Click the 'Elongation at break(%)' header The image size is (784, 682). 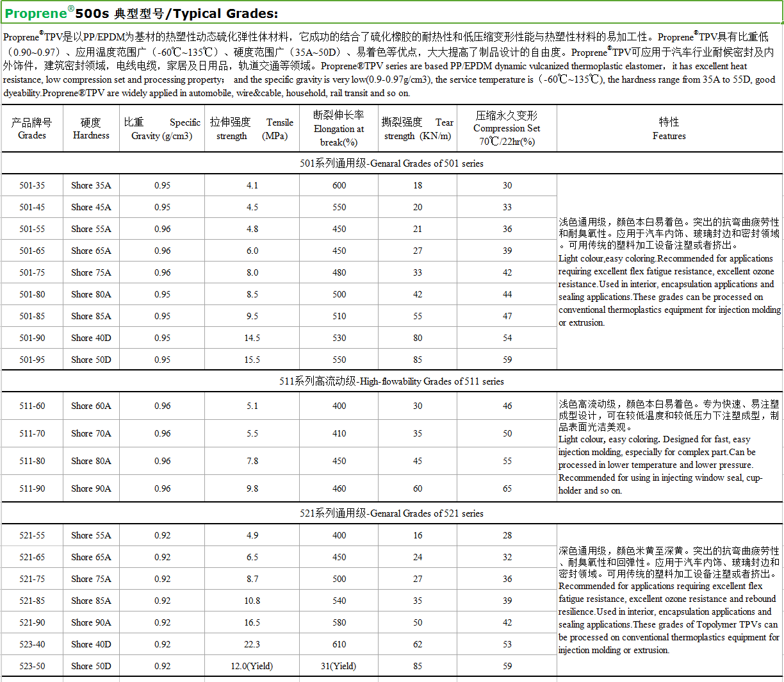pyautogui.click(x=339, y=128)
